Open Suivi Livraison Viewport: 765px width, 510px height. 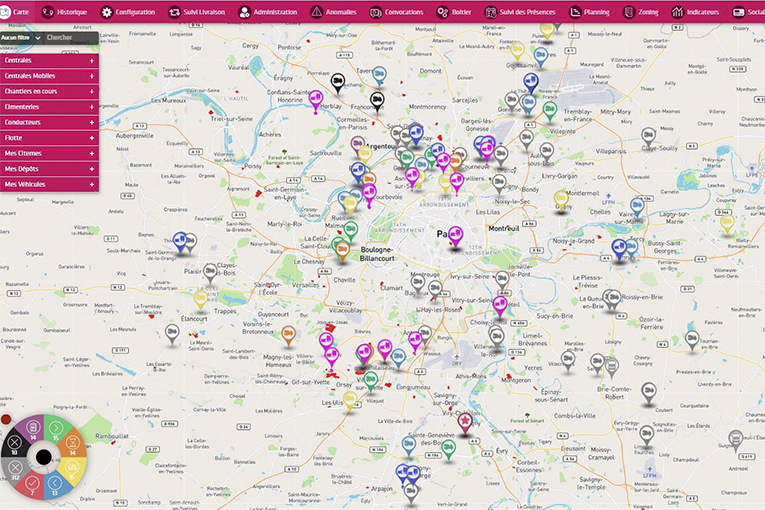(197, 12)
